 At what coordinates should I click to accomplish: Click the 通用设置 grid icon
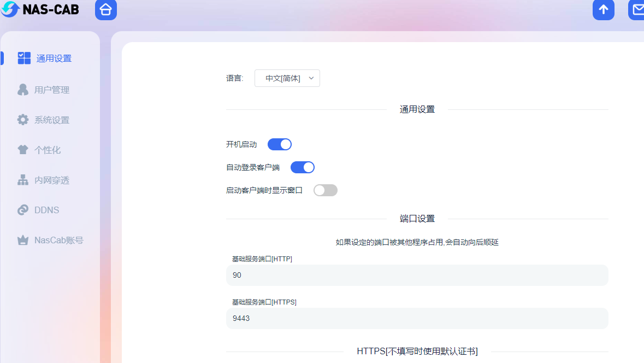(x=24, y=58)
